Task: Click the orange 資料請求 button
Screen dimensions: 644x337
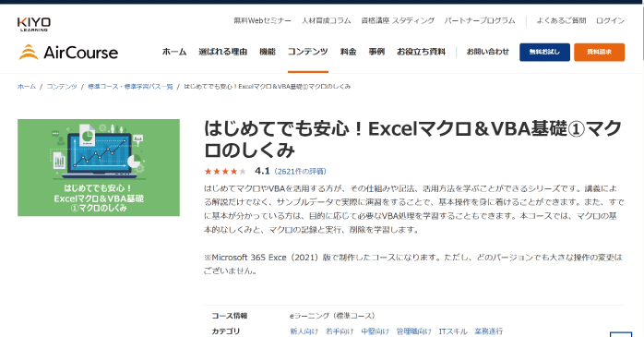Action: pyautogui.click(x=599, y=53)
